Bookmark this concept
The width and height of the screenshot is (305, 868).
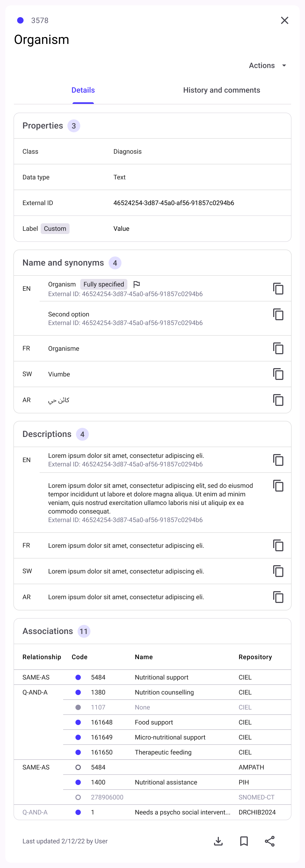coord(244,841)
